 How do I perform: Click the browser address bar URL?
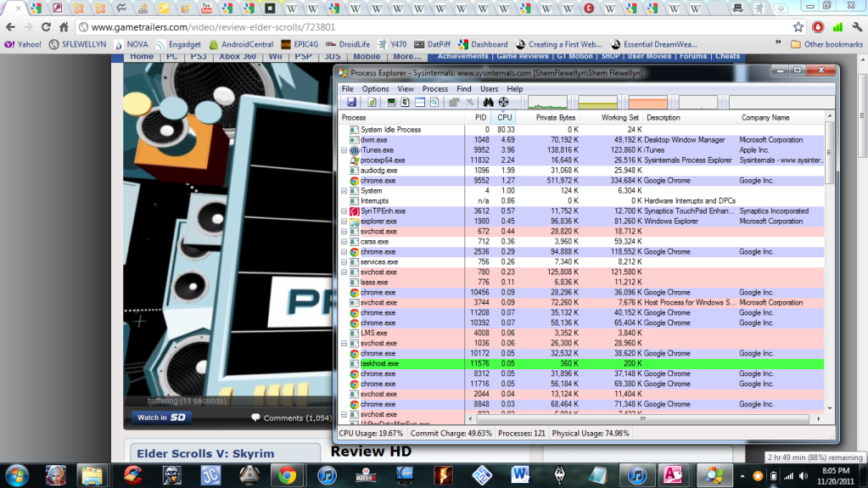(213, 27)
